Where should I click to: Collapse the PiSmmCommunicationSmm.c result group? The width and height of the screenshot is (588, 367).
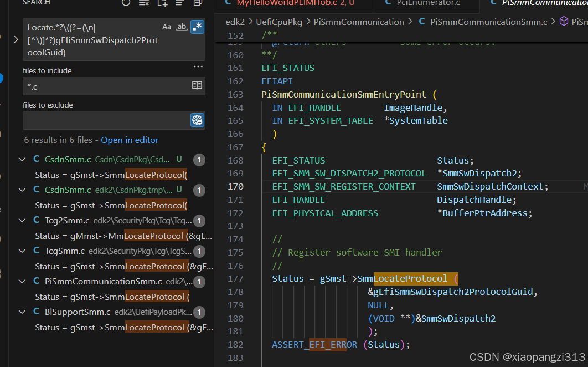coord(22,282)
